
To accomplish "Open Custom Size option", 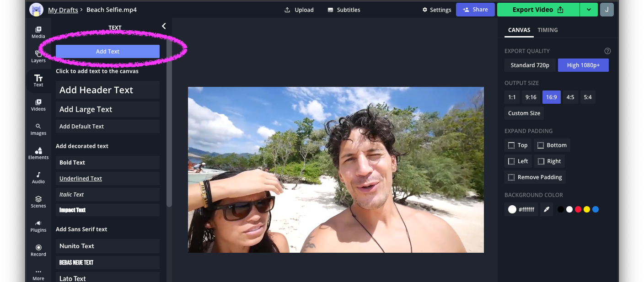I will click(x=524, y=113).
